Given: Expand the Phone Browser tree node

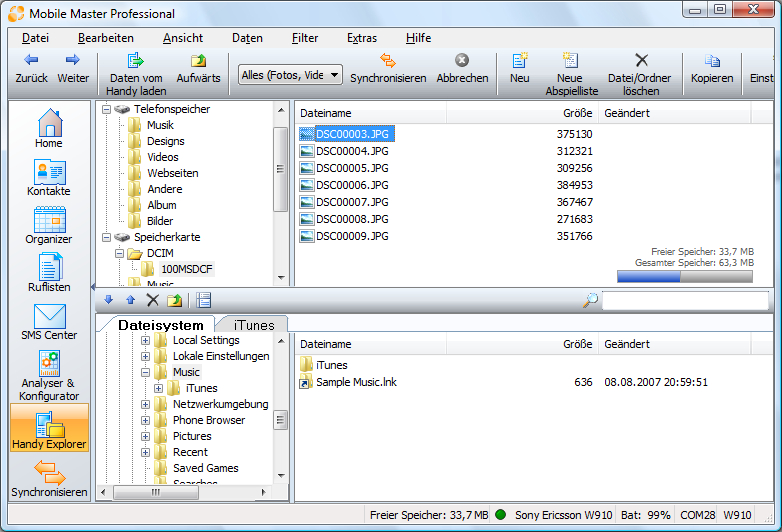Looking at the screenshot, I should coord(146,420).
